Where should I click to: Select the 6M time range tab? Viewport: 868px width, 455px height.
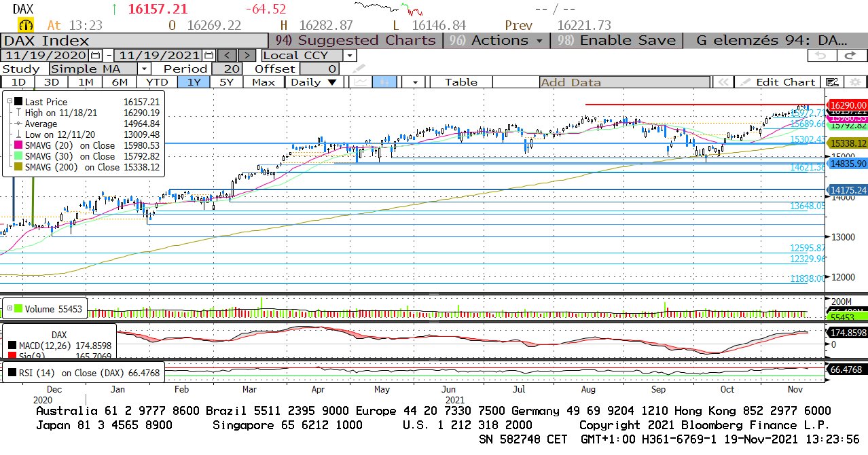coord(120,81)
